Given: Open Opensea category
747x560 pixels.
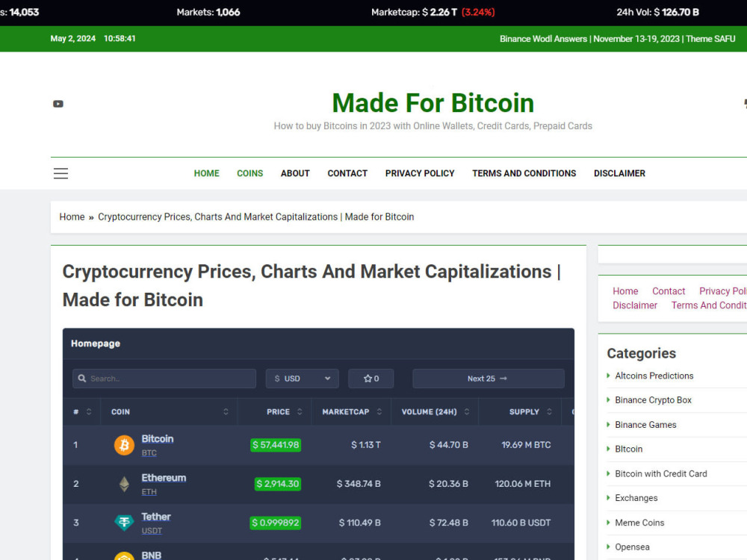Looking at the screenshot, I should (632, 547).
